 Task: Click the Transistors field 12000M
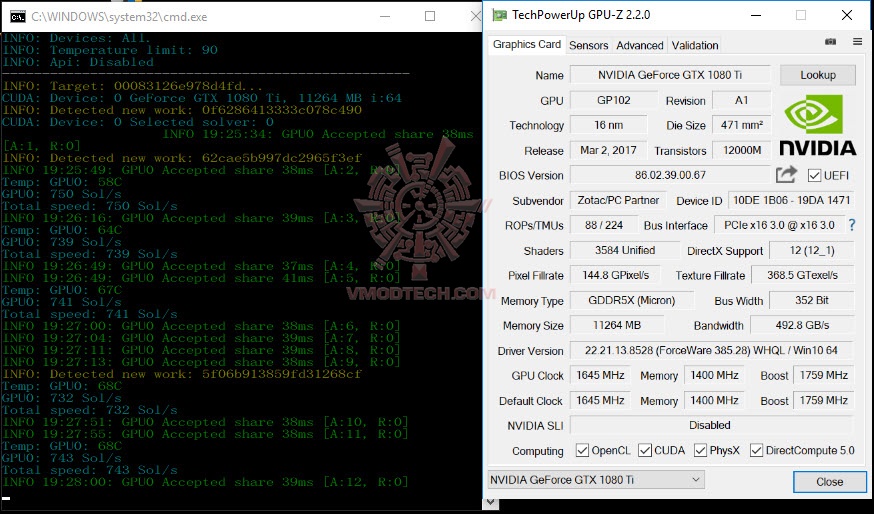coord(741,151)
